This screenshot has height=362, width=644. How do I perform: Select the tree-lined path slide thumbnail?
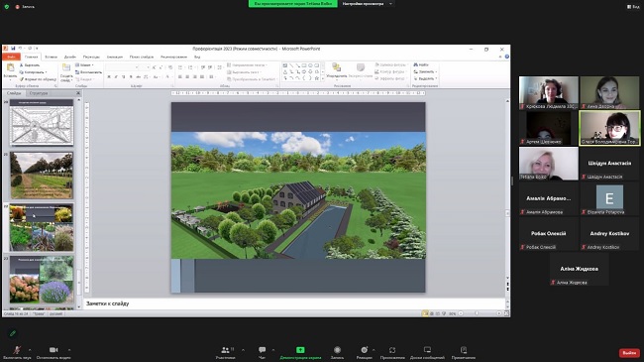click(x=42, y=176)
